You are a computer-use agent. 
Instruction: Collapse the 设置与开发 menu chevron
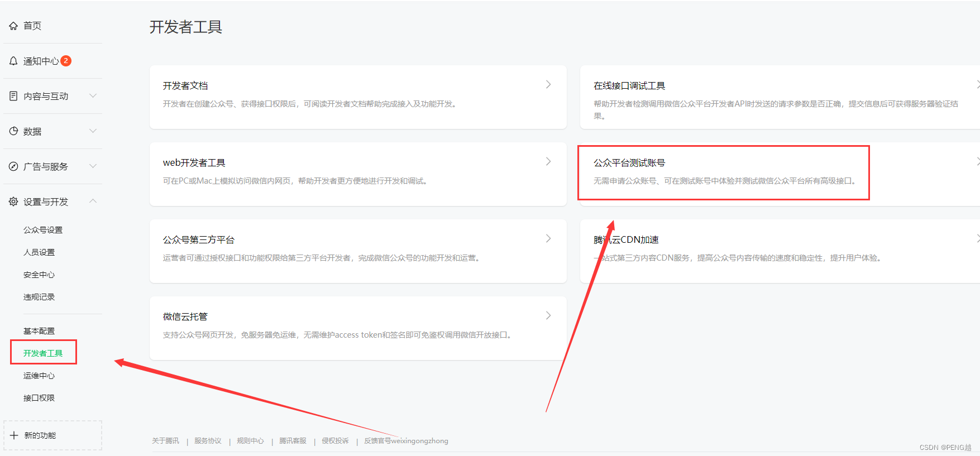[93, 201]
